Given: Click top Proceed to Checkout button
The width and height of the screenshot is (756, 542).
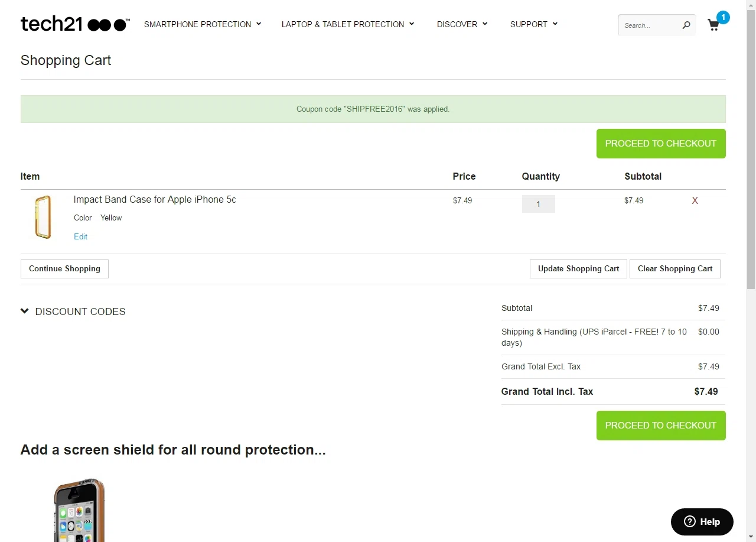Looking at the screenshot, I should tap(661, 144).
